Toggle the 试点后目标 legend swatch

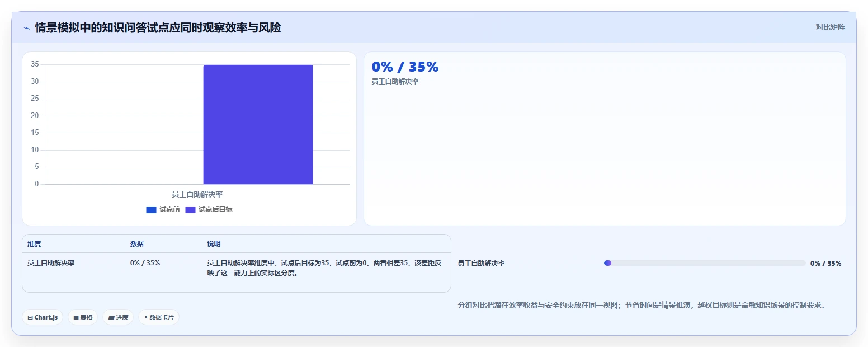[x=190, y=210]
